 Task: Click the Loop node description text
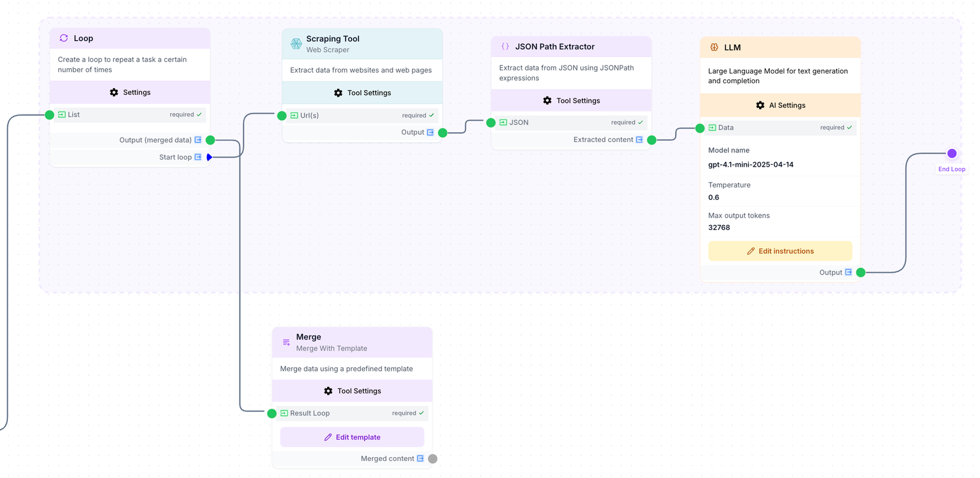(123, 64)
